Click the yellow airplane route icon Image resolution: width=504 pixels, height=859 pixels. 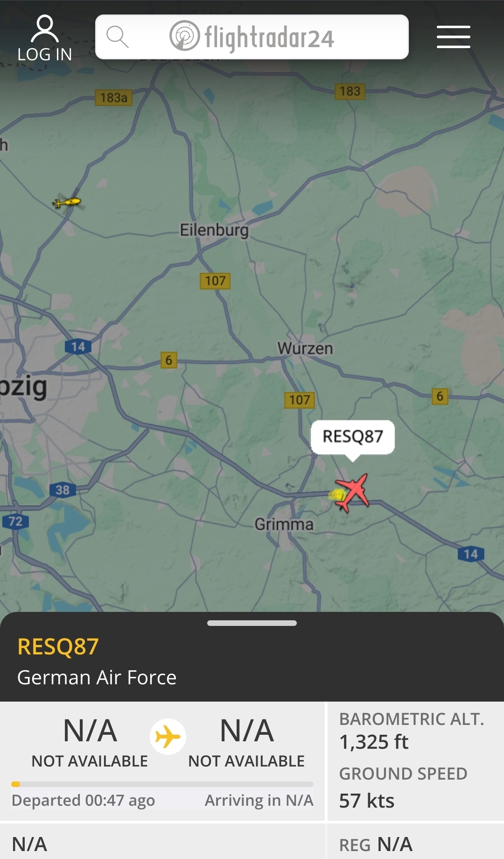[x=168, y=737]
